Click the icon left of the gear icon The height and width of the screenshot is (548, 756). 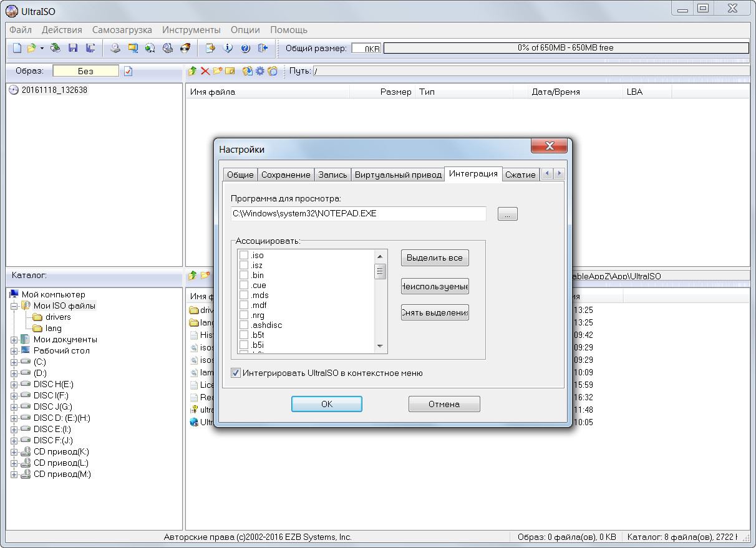(x=248, y=71)
